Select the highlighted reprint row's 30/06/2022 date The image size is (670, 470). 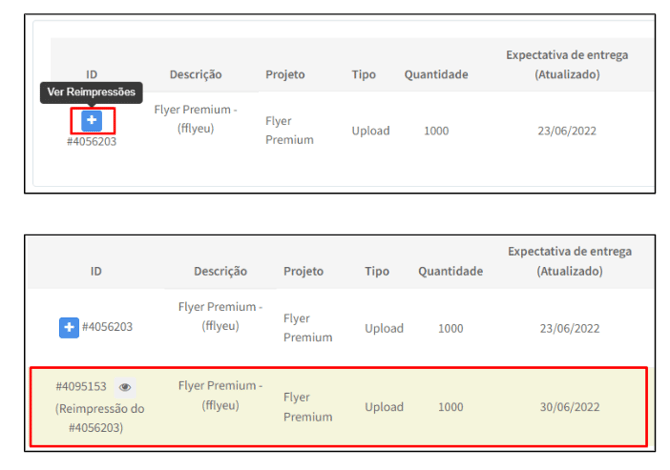[x=568, y=407]
